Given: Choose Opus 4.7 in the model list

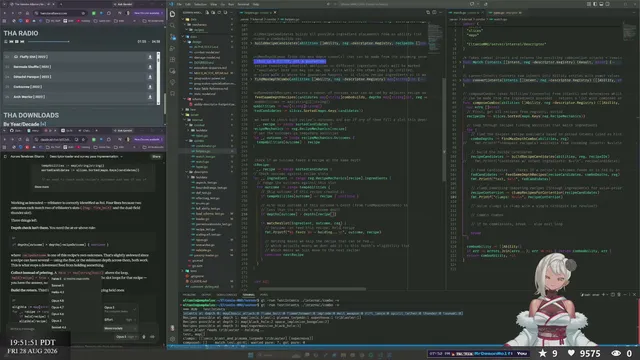Looking at the screenshot, I should click(58, 307).
